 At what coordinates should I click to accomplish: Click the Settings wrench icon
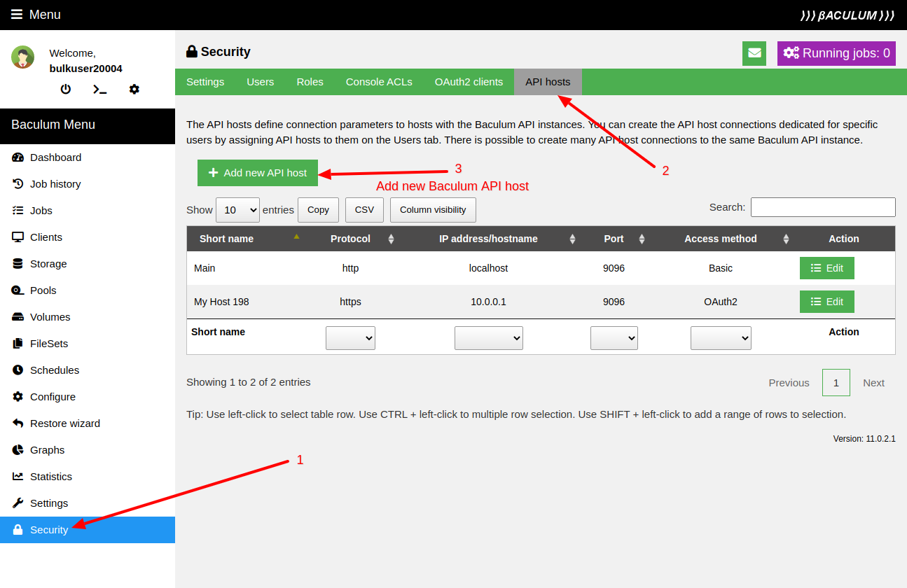click(x=18, y=503)
